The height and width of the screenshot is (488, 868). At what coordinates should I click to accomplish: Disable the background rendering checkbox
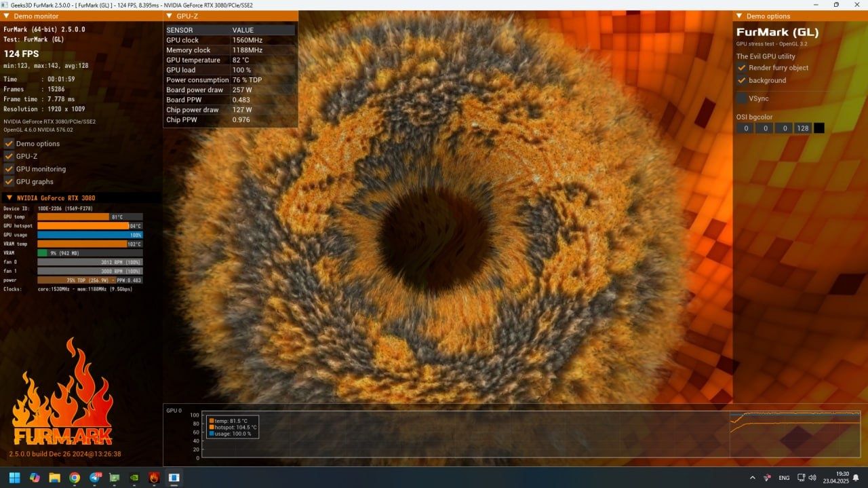click(x=742, y=80)
